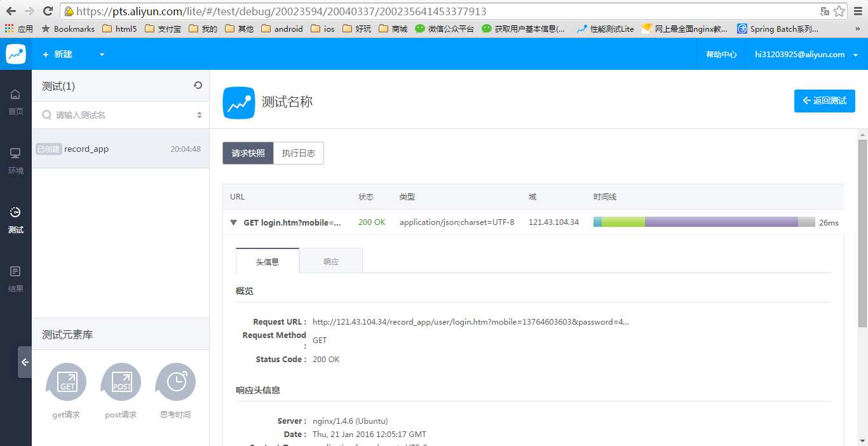Open the 帮助中心 link

[721, 55]
